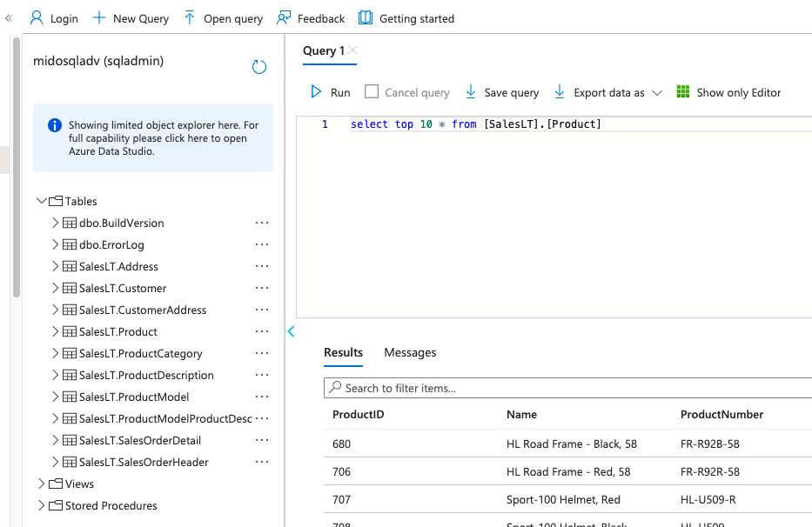Click the Search to filter items field
This screenshot has height=527, width=812.
(567, 388)
